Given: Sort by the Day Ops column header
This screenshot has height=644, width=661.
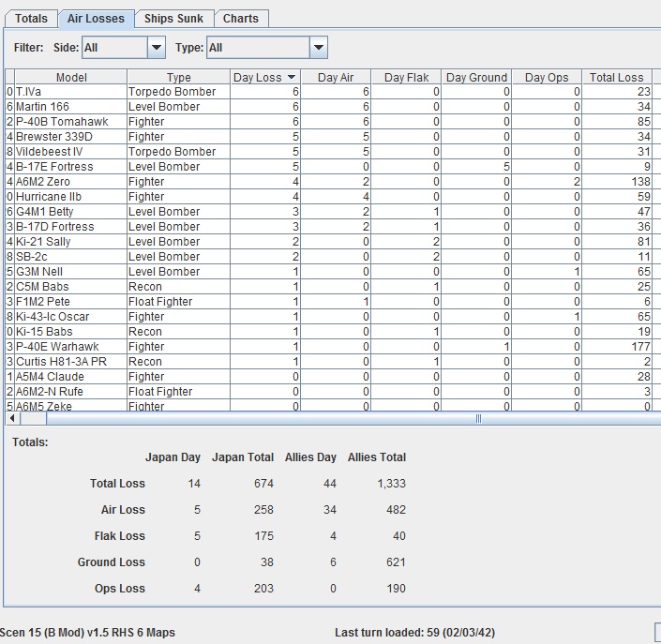Looking at the screenshot, I should coord(547,78).
